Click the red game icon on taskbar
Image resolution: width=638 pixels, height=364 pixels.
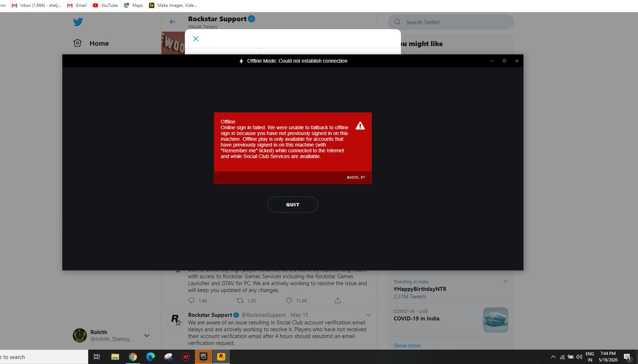point(186,357)
